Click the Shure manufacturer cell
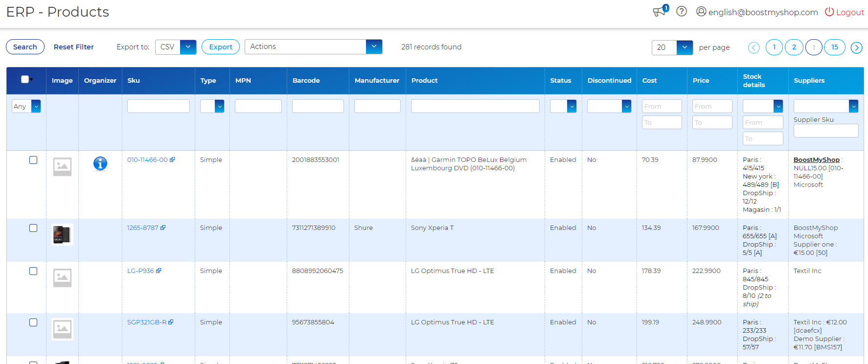Image resolution: width=868 pixels, height=364 pixels. (x=364, y=228)
